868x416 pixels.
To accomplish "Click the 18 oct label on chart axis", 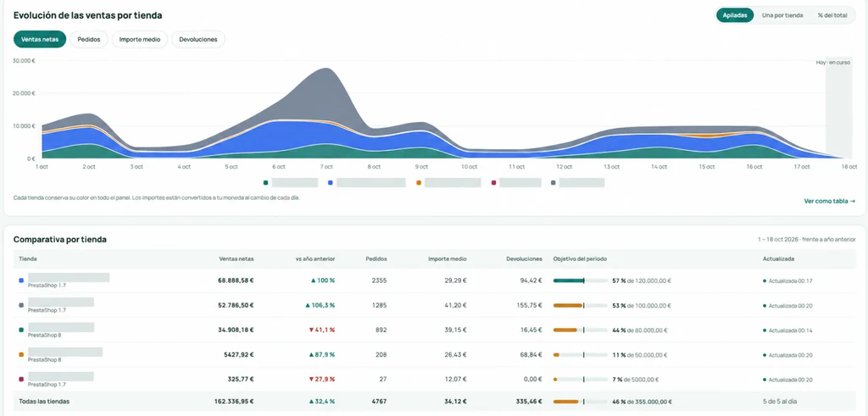I will [849, 167].
